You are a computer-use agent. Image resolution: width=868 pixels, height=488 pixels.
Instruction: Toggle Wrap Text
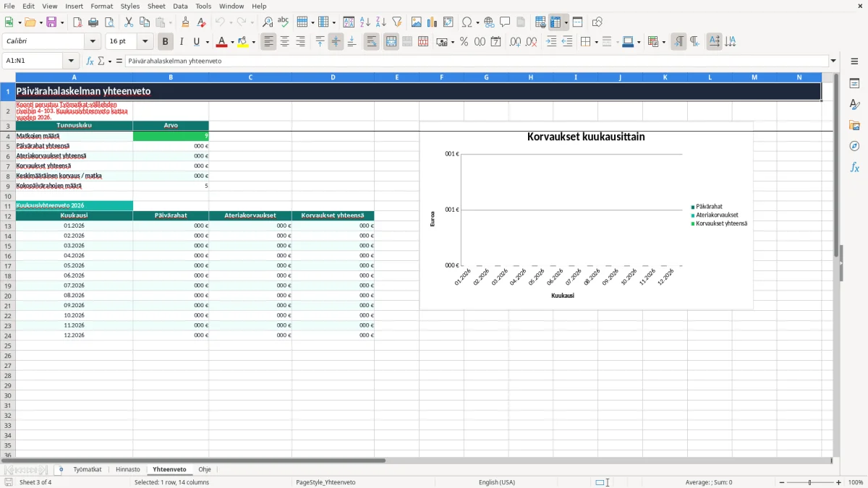pos(372,42)
